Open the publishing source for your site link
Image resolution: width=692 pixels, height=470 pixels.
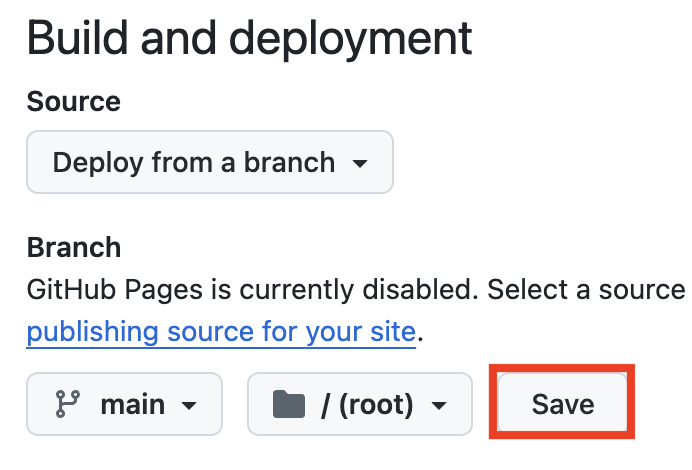coord(221,331)
